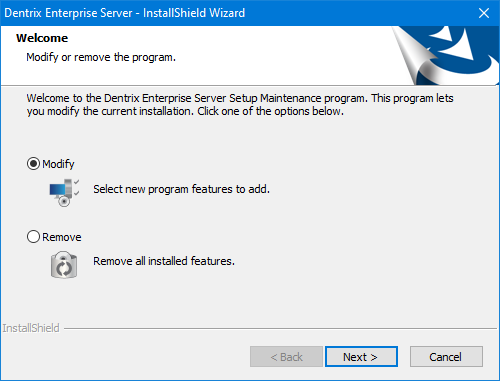Select the Modify radio button circle

pos(33,164)
